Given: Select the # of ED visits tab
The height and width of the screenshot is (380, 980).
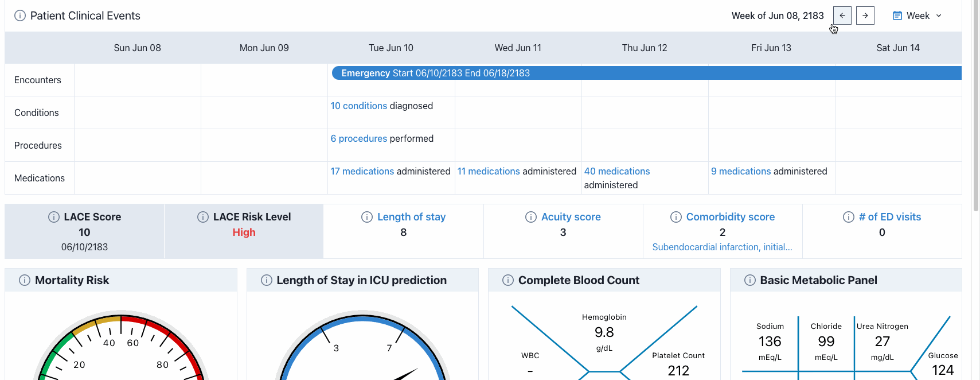Looking at the screenshot, I should point(882,231).
